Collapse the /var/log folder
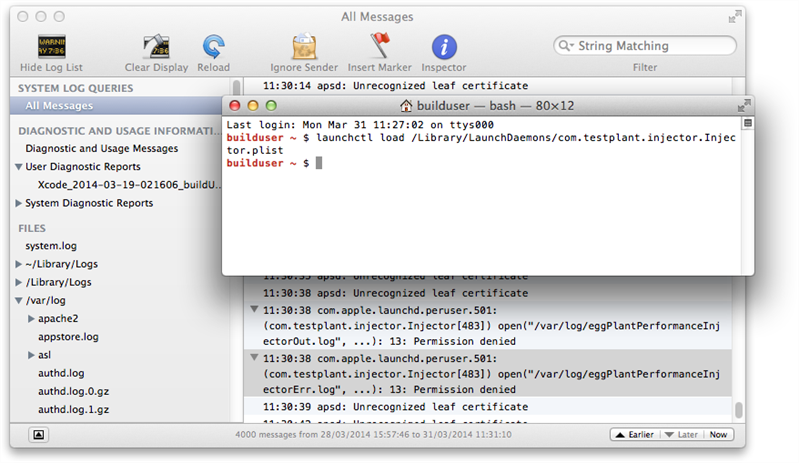The image size is (799, 463). tap(19, 300)
